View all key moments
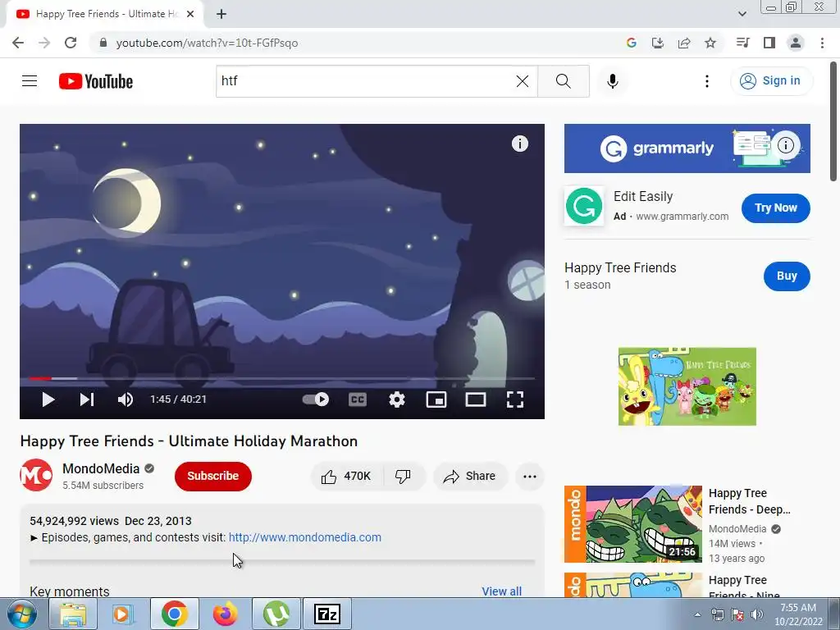 pyautogui.click(x=501, y=591)
